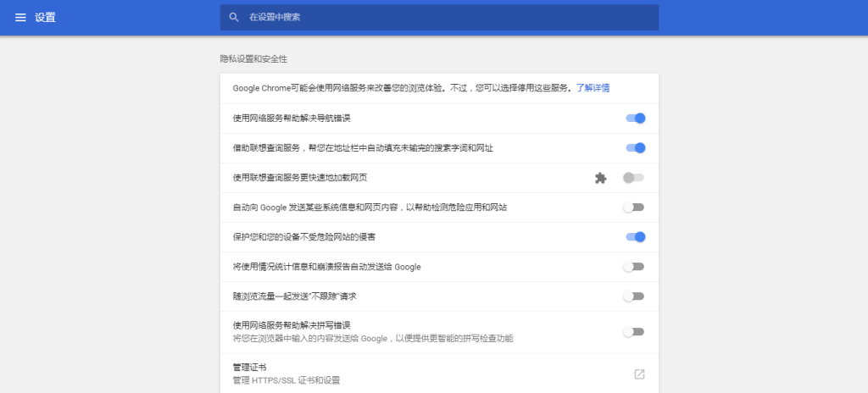Focus the 在设置中搜索 search field
This screenshot has width=868, height=393.
click(x=439, y=17)
